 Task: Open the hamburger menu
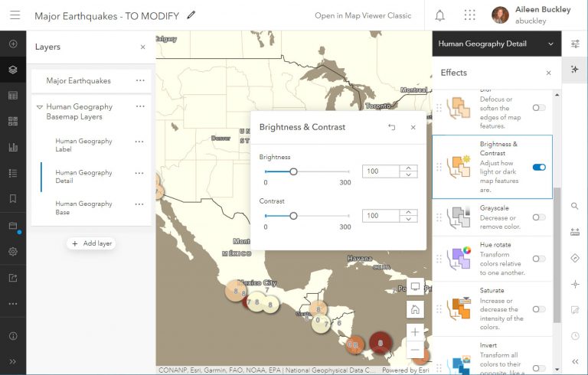[x=13, y=15]
